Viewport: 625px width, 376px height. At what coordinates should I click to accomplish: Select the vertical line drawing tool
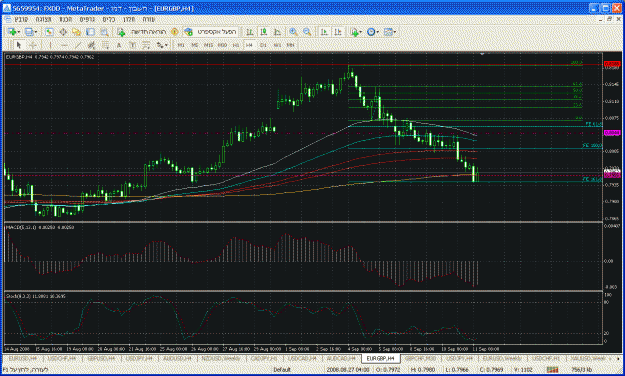tap(50, 45)
